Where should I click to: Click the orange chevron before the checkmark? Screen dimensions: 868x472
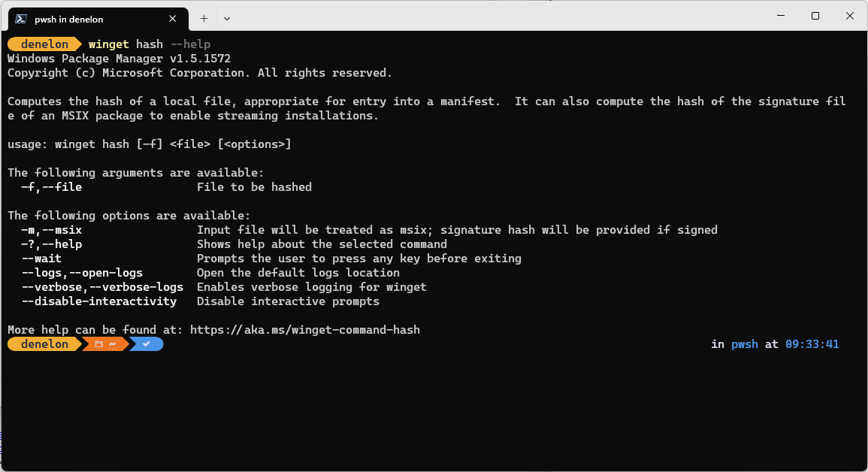click(129, 344)
